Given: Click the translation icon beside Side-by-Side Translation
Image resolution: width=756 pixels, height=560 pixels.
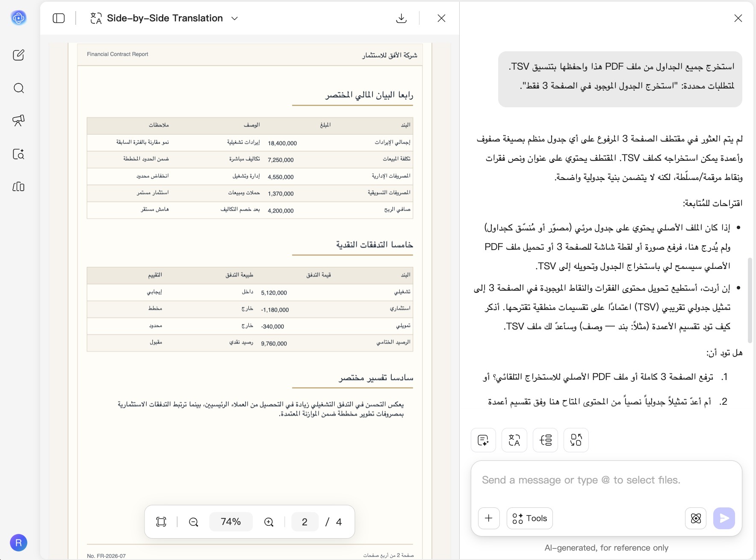Looking at the screenshot, I should click(96, 18).
